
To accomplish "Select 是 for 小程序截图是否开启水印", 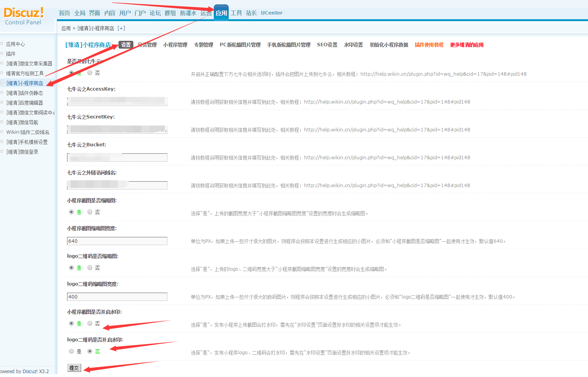I will 71,323.
